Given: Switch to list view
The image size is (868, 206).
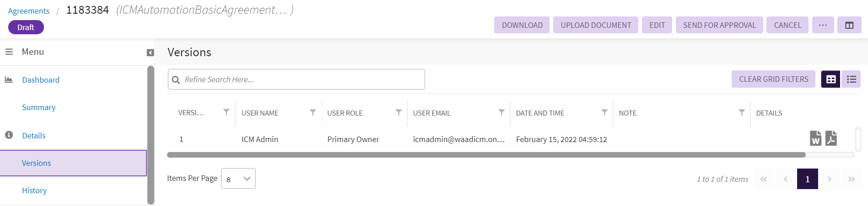Looking at the screenshot, I should point(851,79).
